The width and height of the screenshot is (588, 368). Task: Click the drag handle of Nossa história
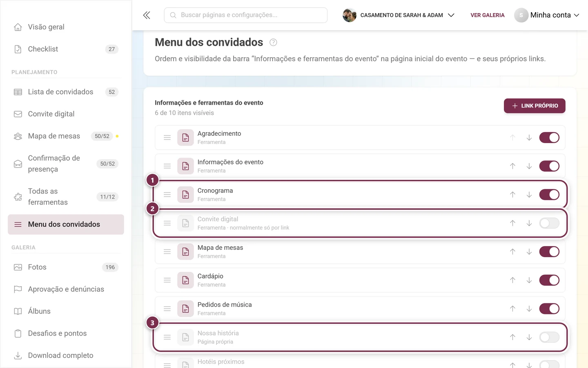167,337
